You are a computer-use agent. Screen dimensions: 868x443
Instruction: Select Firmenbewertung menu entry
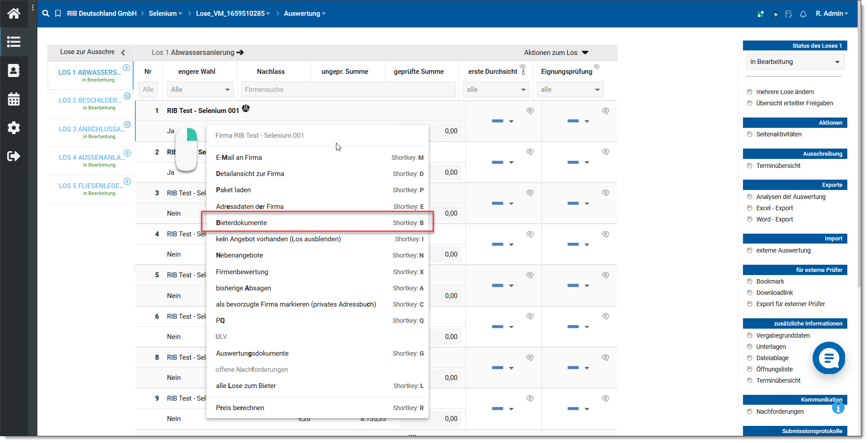[318, 272]
